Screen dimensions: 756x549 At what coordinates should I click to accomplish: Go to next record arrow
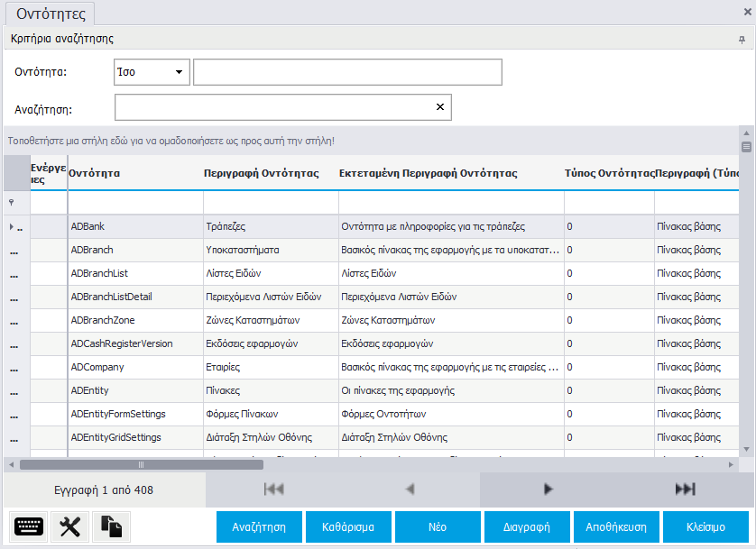(548, 490)
